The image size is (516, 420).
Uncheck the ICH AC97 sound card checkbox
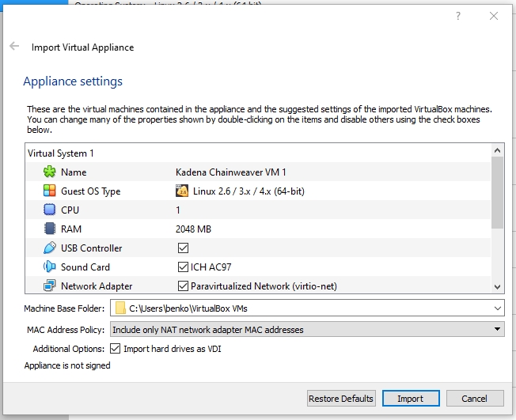[183, 267]
